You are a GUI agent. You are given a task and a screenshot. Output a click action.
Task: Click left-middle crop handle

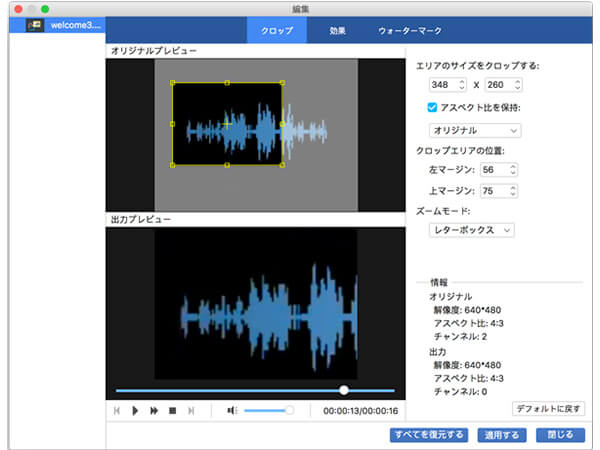pos(173,124)
